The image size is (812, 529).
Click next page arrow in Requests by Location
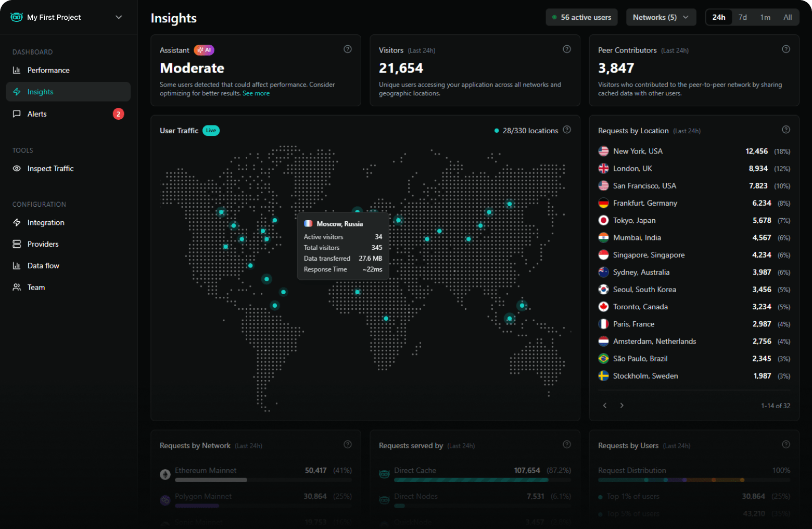click(622, 405)
